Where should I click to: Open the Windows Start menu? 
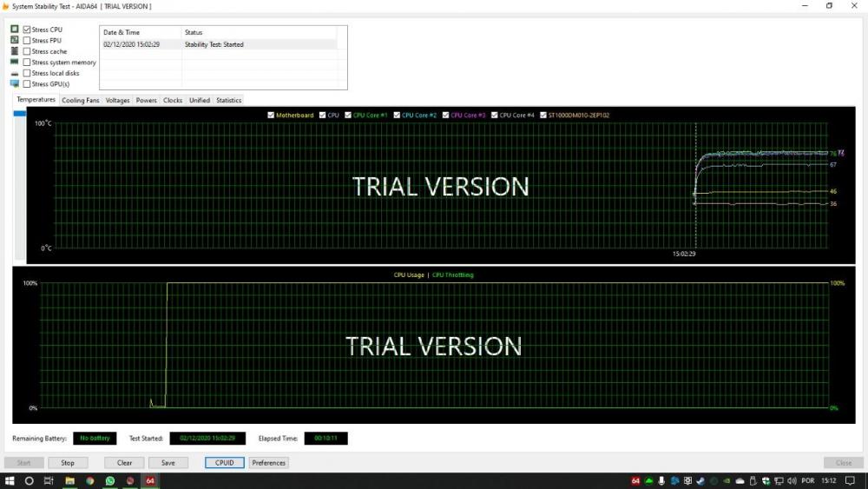[10, 480]
